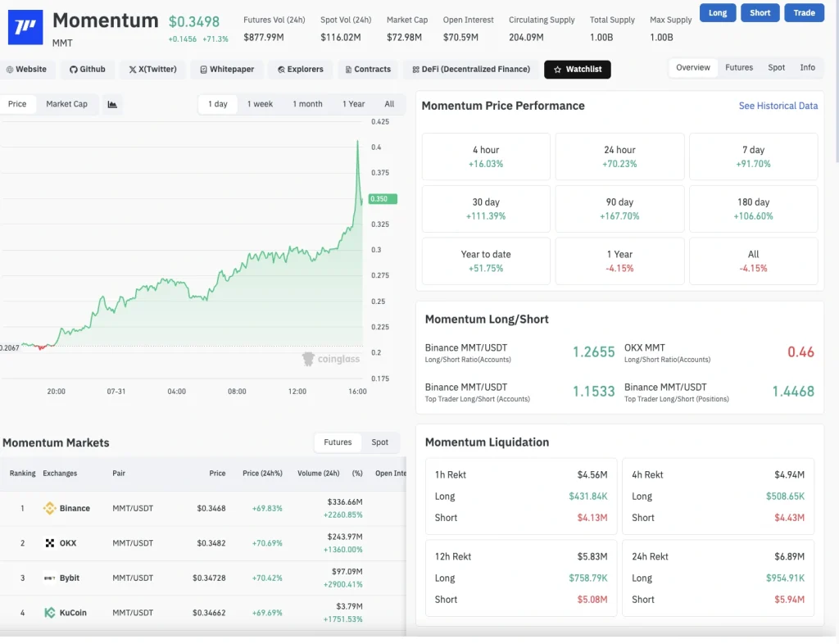This screenshot has height=644, width=839.
Task: Open the Explorers dropdown
Action: click(300, 70)
